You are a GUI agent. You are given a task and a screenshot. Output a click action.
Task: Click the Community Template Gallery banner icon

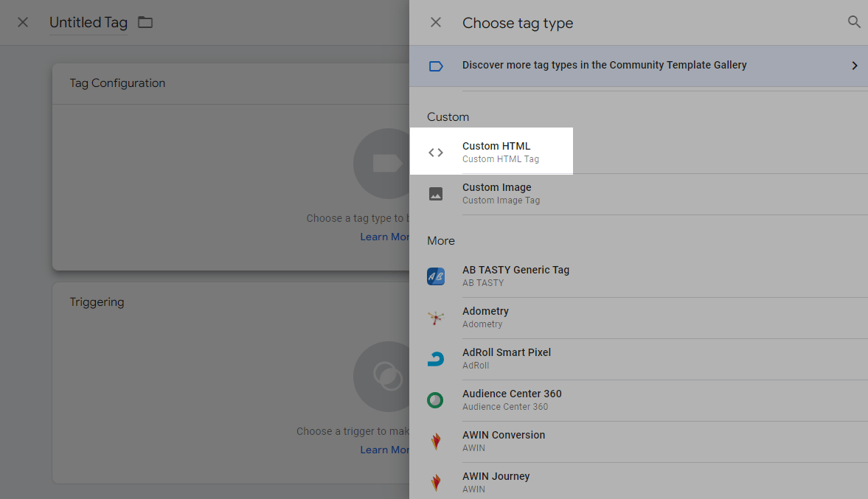point(436,65)
